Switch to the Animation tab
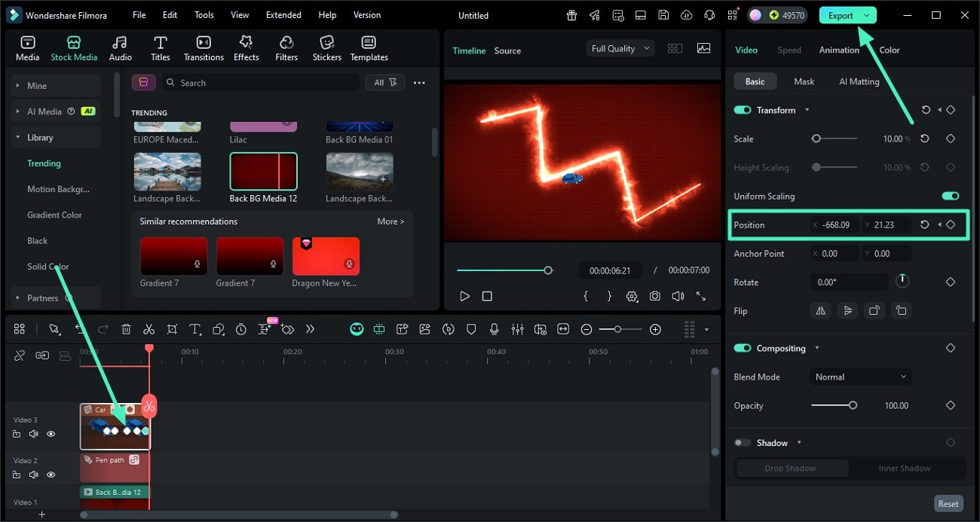Image resolution: width=980 pixels, height=522 pixels. click(x=838, y=50)
